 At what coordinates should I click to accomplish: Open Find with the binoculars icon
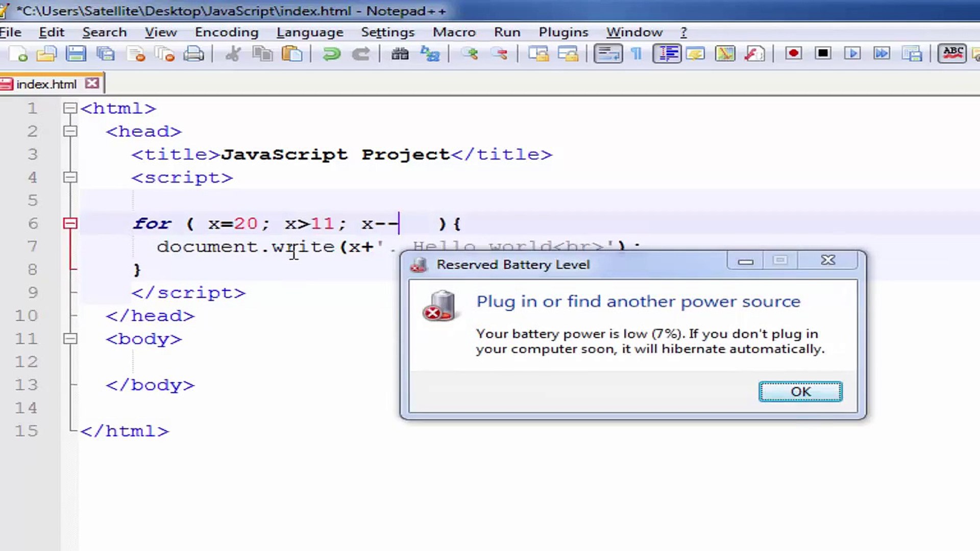[400, 54]
